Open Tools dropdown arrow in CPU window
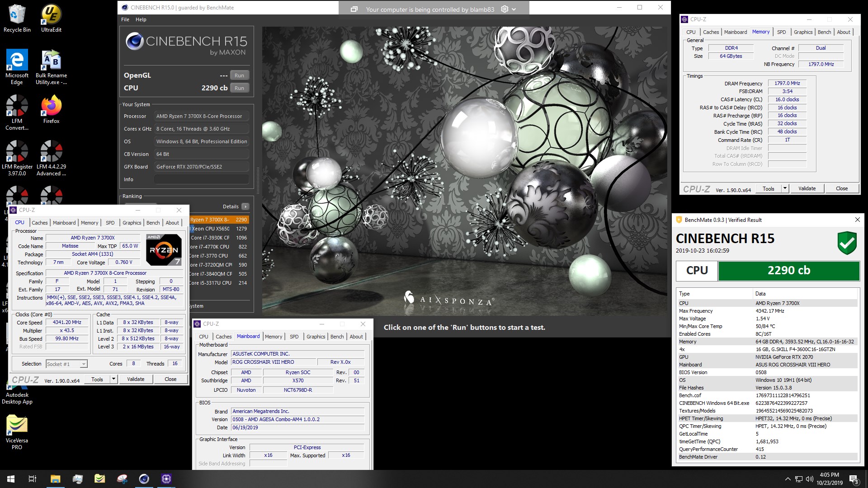Screen dimensions: 868x488 tap(114, 379)
